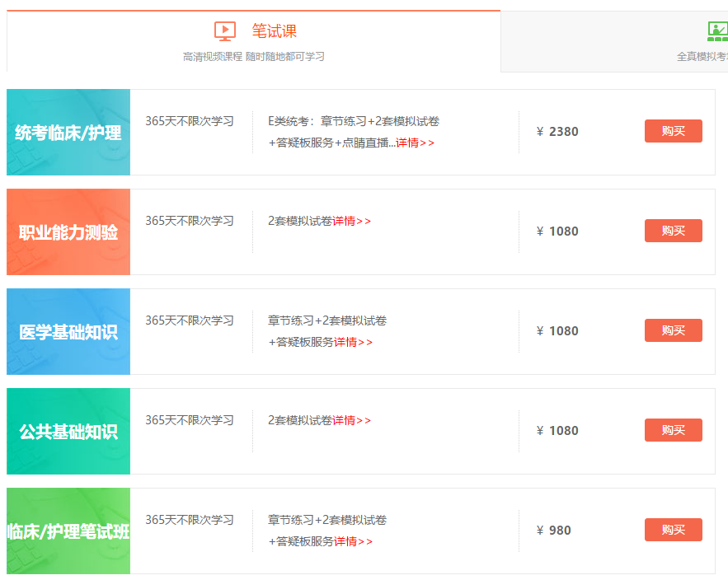The image size is (728, 580).
Task: Click the blue 医学基础知识 banner
Action: (68, 330)
